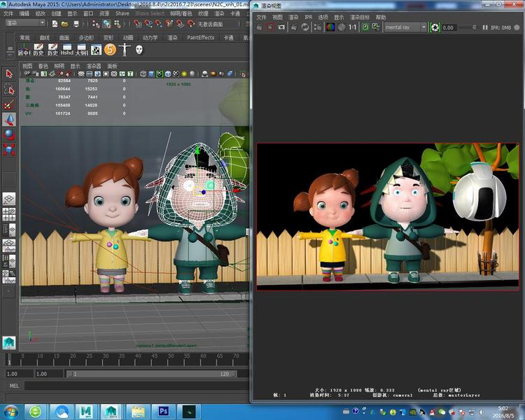Click the range slider bar ending at 120
The image size is (525, 420).
coord(152,374)
